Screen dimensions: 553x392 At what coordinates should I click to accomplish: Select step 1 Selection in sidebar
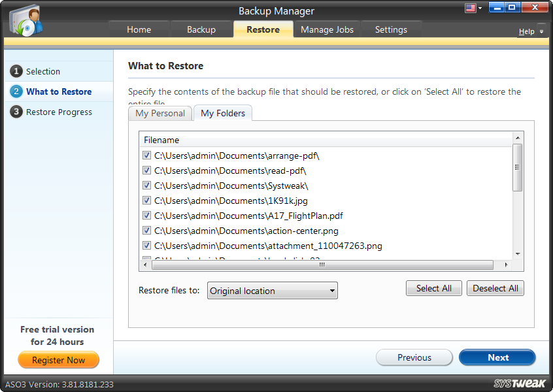pyautogui.click(x=43, y=71)
